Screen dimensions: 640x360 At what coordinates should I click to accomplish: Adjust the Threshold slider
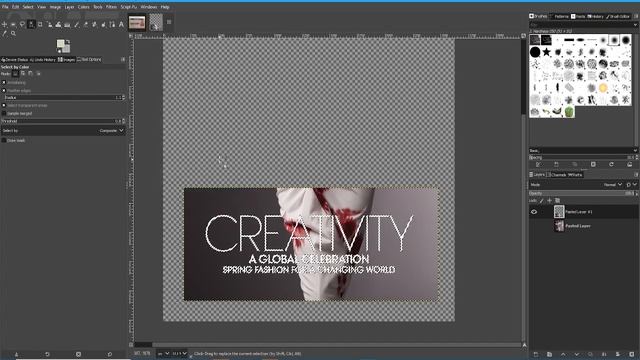click(62, 121)
